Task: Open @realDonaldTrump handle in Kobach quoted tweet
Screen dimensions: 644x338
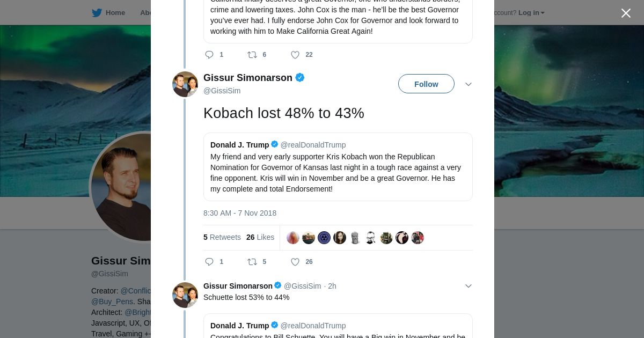Action: coord(313,145)
